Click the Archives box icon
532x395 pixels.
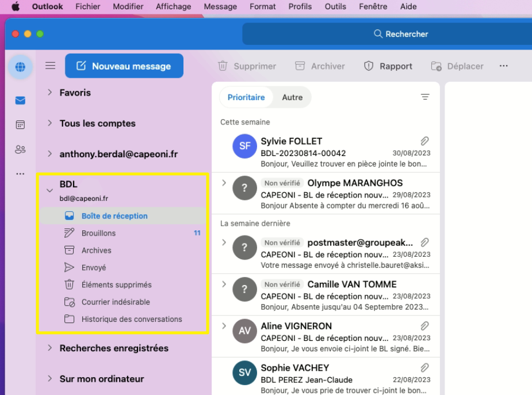click(x=69, y=250)
